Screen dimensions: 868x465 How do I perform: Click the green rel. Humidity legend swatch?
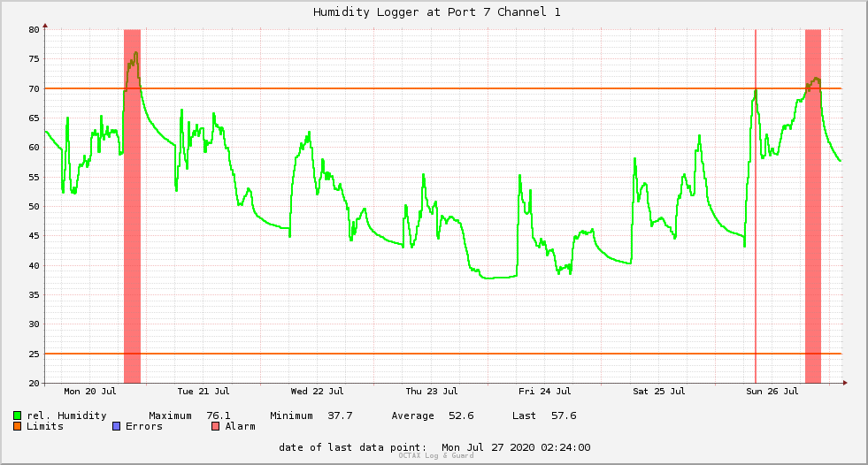pos(17,415)
